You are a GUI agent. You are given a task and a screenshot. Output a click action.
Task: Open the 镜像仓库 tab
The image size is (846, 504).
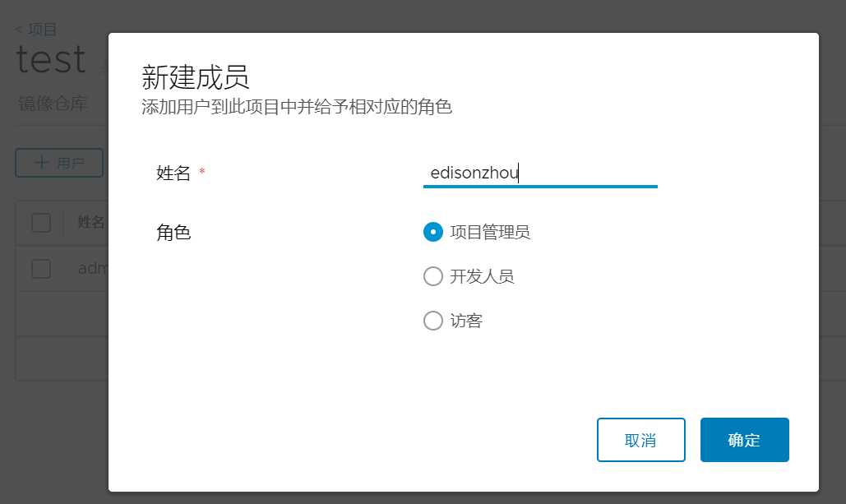pos(53,104)
